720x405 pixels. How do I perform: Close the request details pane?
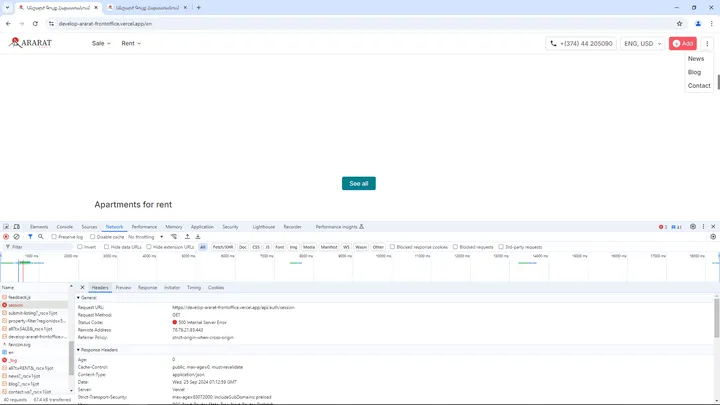(82, 287)
